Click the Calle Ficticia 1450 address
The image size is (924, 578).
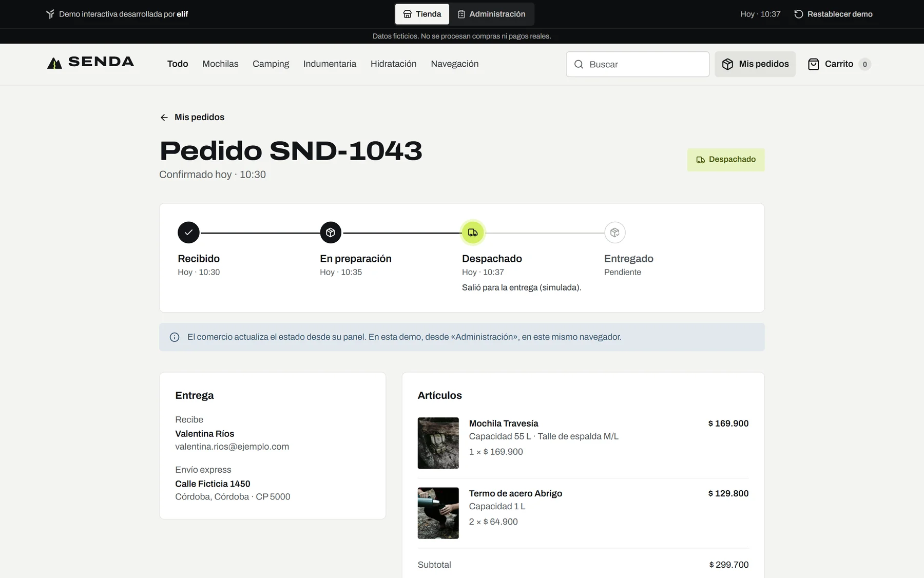pyautogui.click(x=213, y=484)
